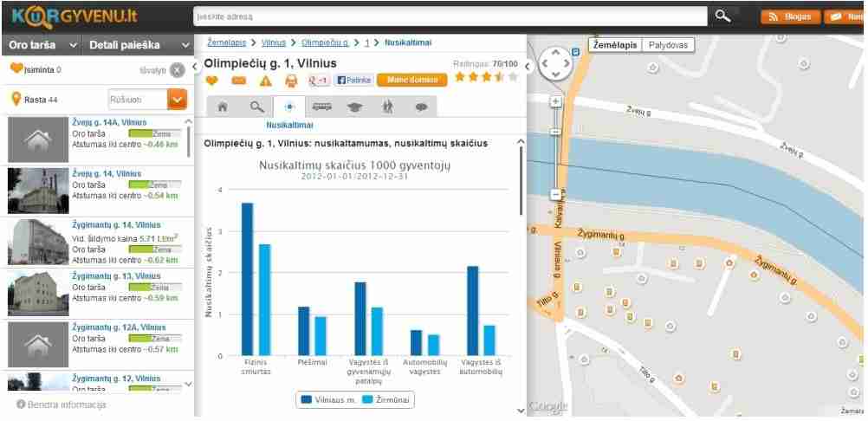The image size is (868, 421).
Task: Click the address search input field
Action: click(450, 16)
